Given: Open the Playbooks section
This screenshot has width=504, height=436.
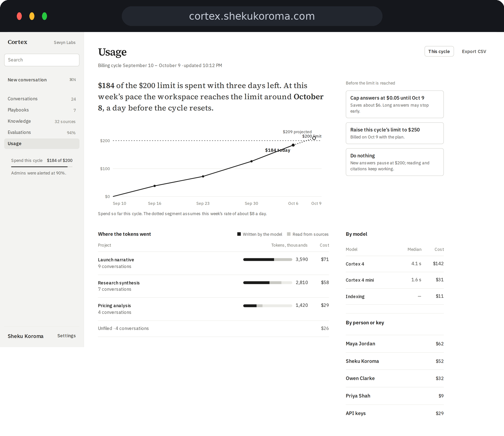Looking at the screenshot, I should [42, 110].
